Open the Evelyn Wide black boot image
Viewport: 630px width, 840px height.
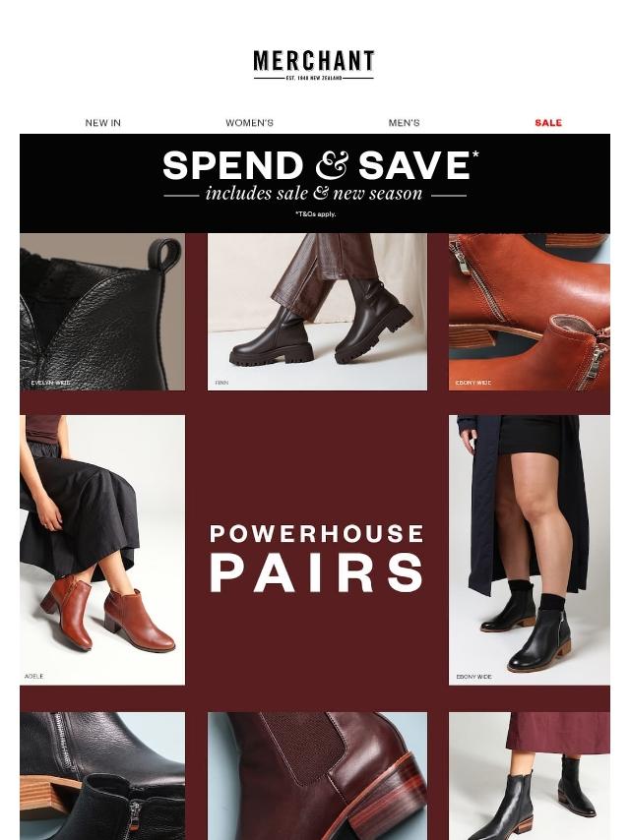[x=102, y=311]
